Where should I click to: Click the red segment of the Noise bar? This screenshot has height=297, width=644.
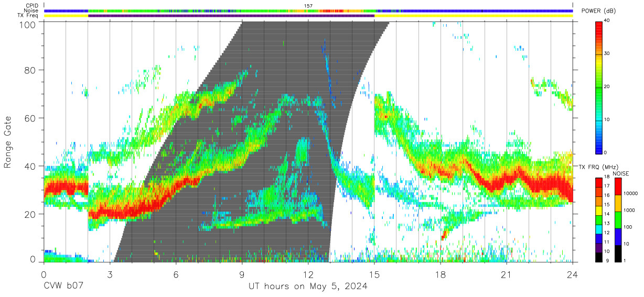(332, 10)
